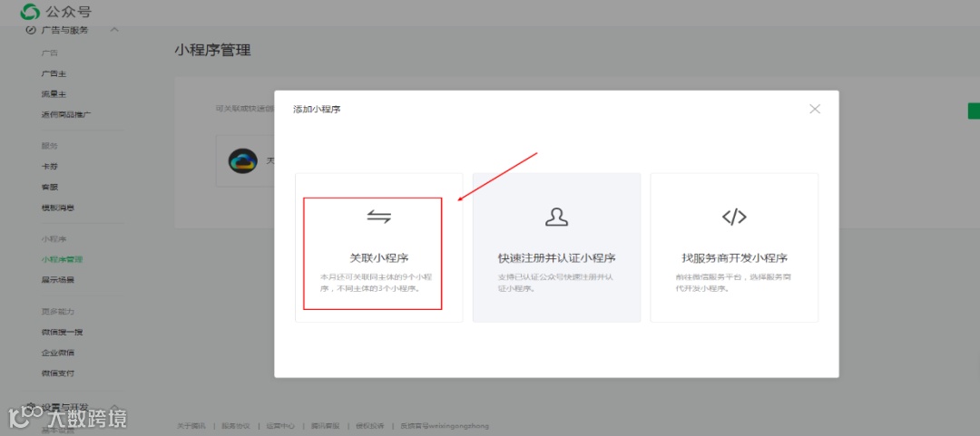980x436 pixels.
Task: Click the 公众号 logo icon
Action: coord(30,11)
